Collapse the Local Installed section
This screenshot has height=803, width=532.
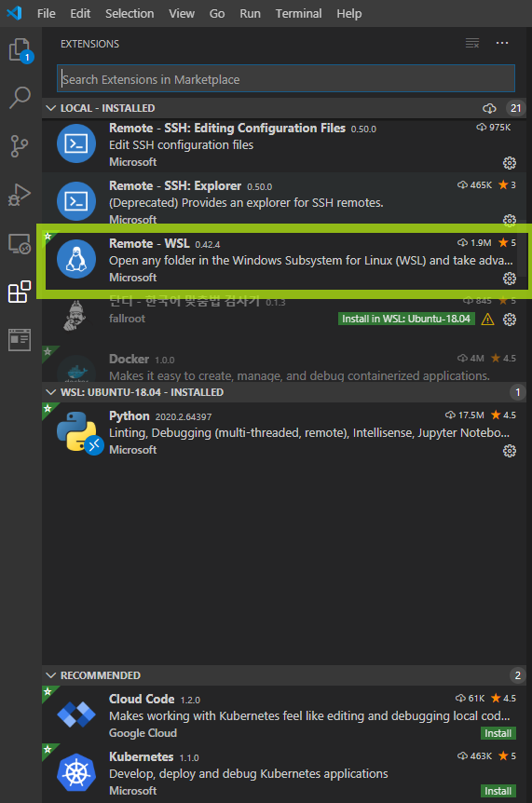click(x=50, y=108)
